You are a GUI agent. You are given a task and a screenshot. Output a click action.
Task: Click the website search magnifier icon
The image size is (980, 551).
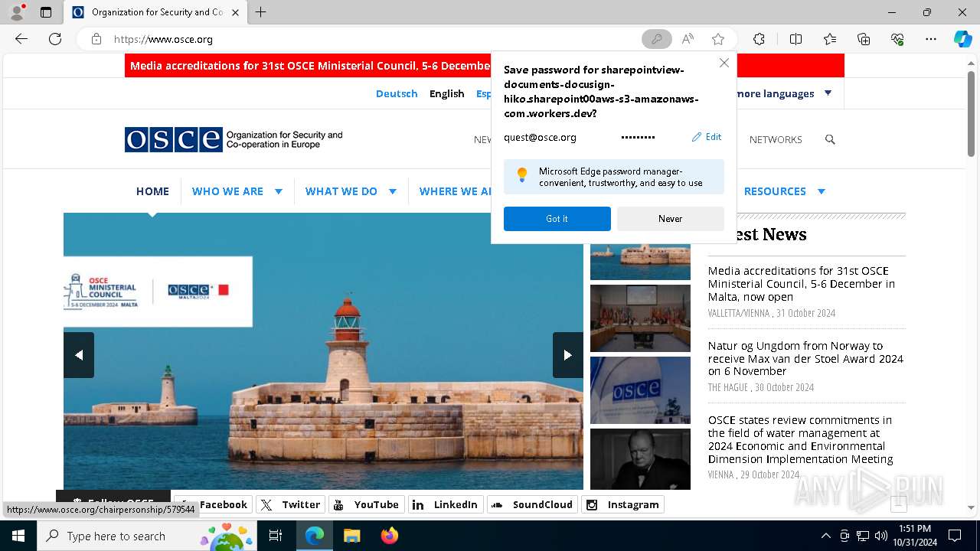tap(830, 139)
